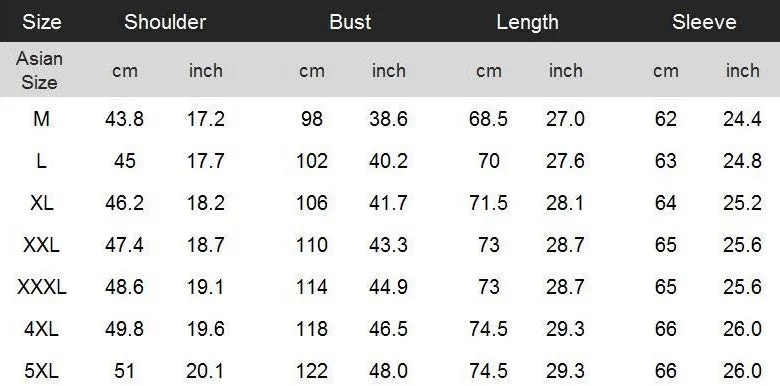Click the Asian Size label
780x386 pixels.
coord(39,70)
